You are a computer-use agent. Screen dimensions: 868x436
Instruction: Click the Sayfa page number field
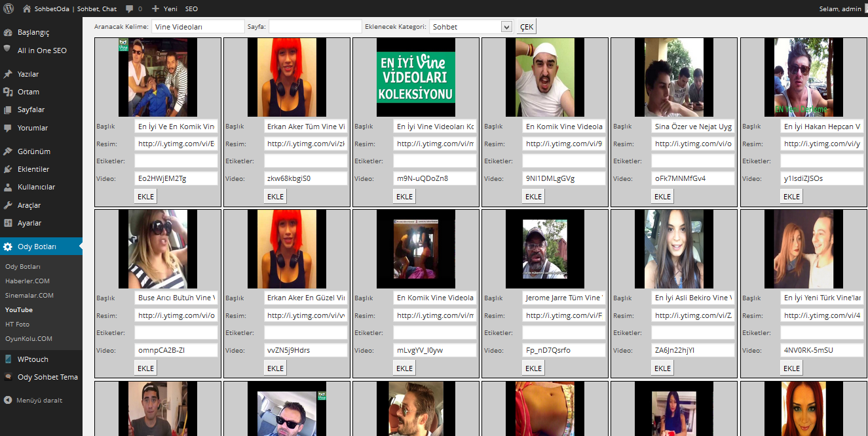[x=315, y=27]
